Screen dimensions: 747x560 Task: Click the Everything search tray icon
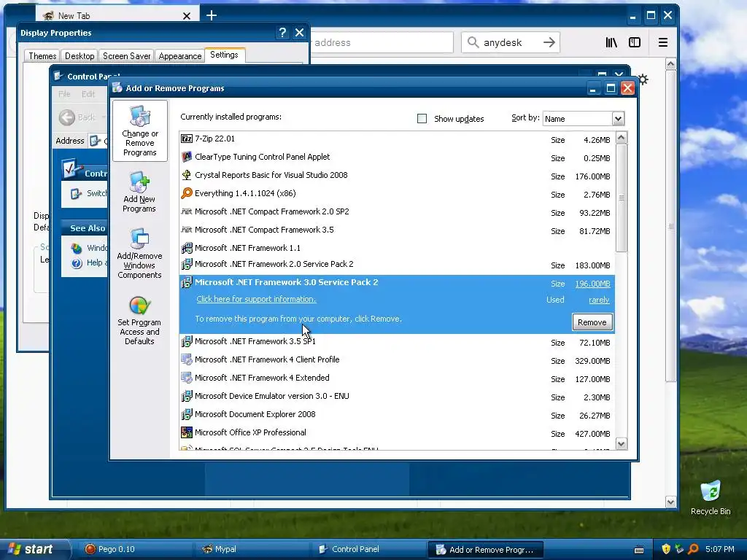pyautogui.click(x=693, y=549)
